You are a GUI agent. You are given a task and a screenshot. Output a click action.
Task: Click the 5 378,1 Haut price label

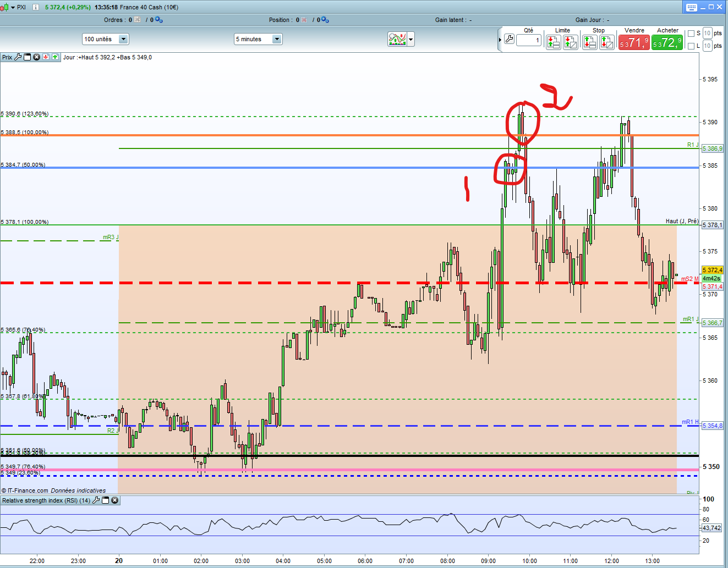pyautogui.click(x=712, y=225)
